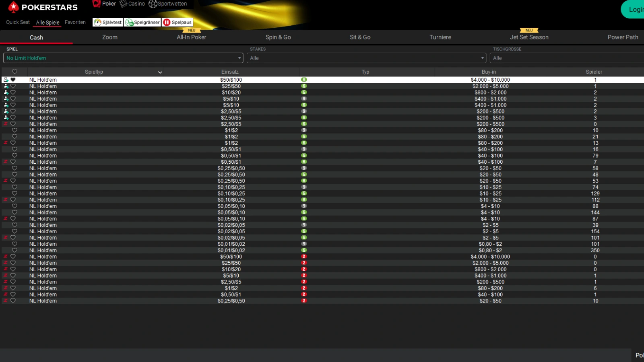Favorite the $0,50/$1 table with 79 players
The height and width of the screenshot is (362, 644).
tap(14, 156)
